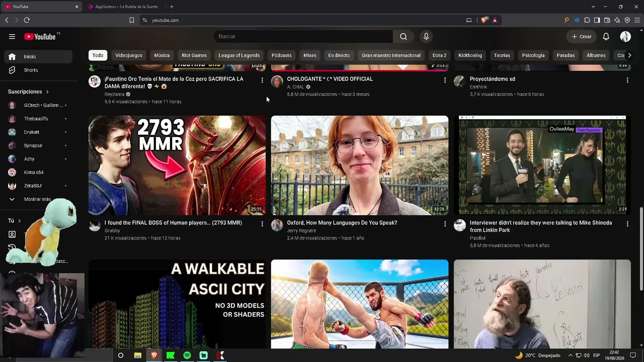Open the Synapse subscription channel
Screen dimensions: 644x362
click(38, 145)
